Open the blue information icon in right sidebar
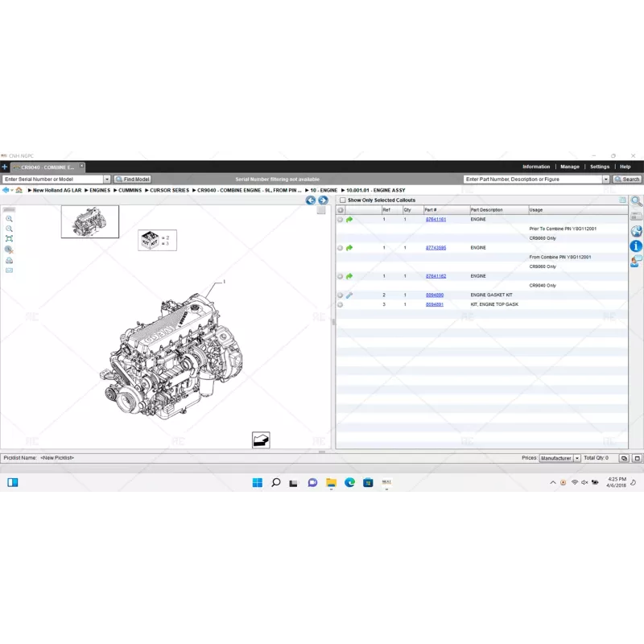This screenshot has height=644, width=644. click(636, 246)
